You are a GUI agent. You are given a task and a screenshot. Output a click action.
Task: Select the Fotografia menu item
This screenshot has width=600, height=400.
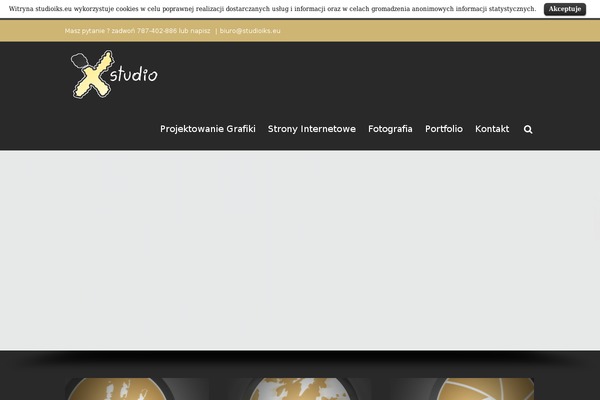tap(390, 129)
